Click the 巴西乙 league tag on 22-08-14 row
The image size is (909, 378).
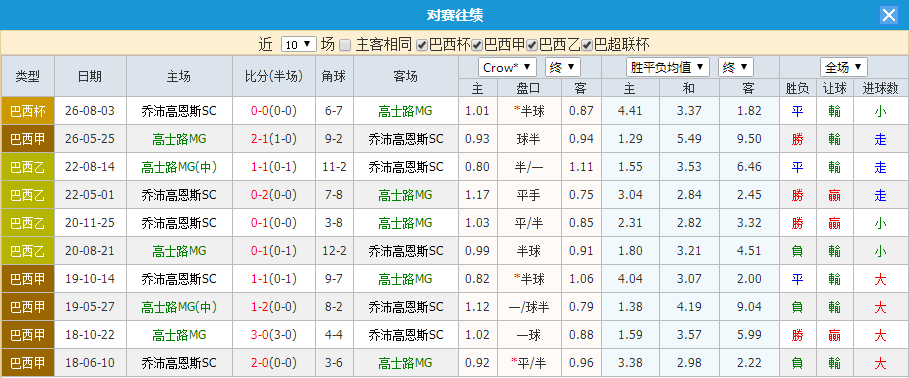coord(28,167)
